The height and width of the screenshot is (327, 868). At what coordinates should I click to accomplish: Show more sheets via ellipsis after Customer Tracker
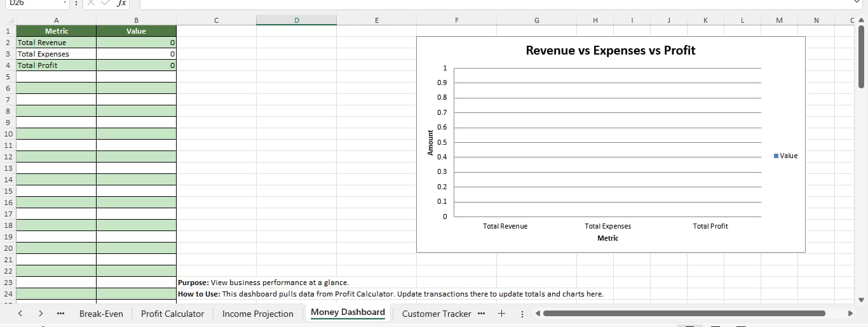coord(481,313)
